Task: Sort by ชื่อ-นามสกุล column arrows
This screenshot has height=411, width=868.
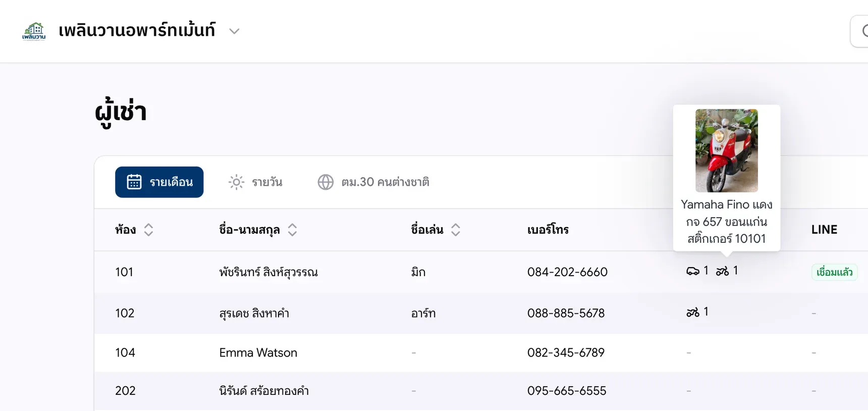Action: tap(292, 230)
